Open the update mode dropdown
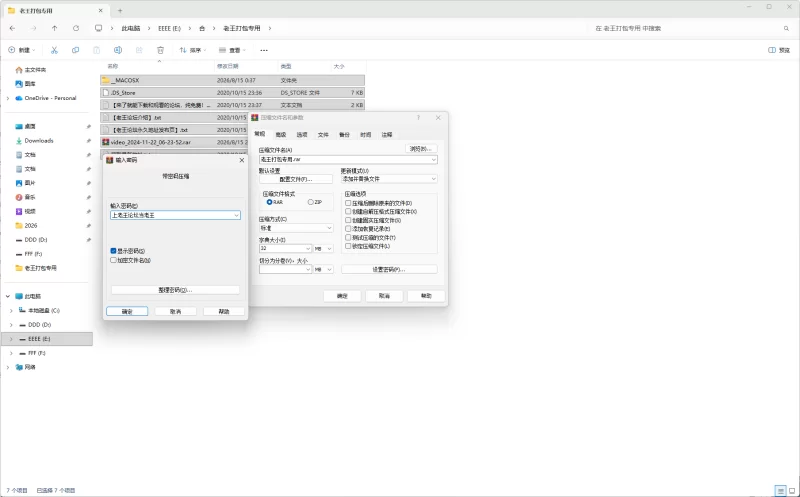 (x=434, y=179)
